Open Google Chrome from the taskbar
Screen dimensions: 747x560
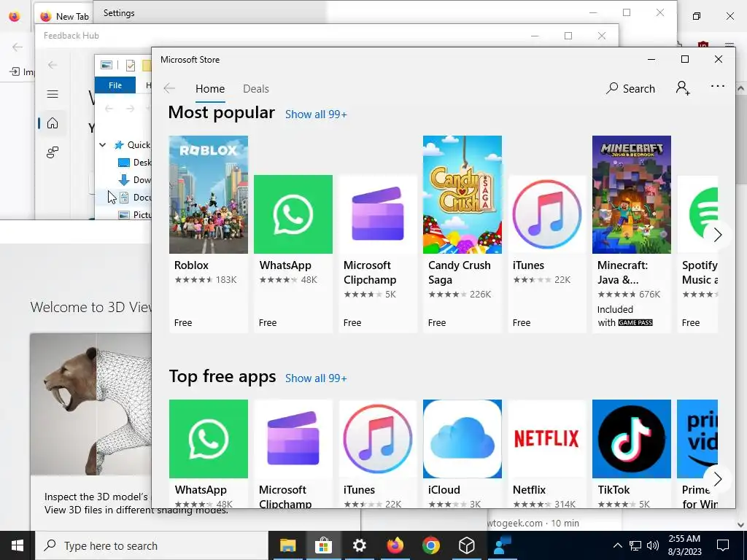click(430, 545)
